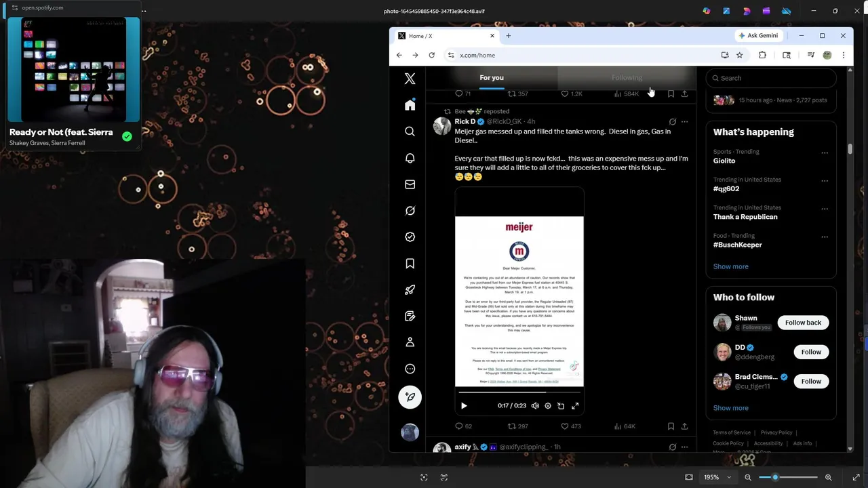Toggle fit-to-window in the Photos viewer
Image resolution: width=868 pixels, height=488 pixels.
click(x=689, y=477)
